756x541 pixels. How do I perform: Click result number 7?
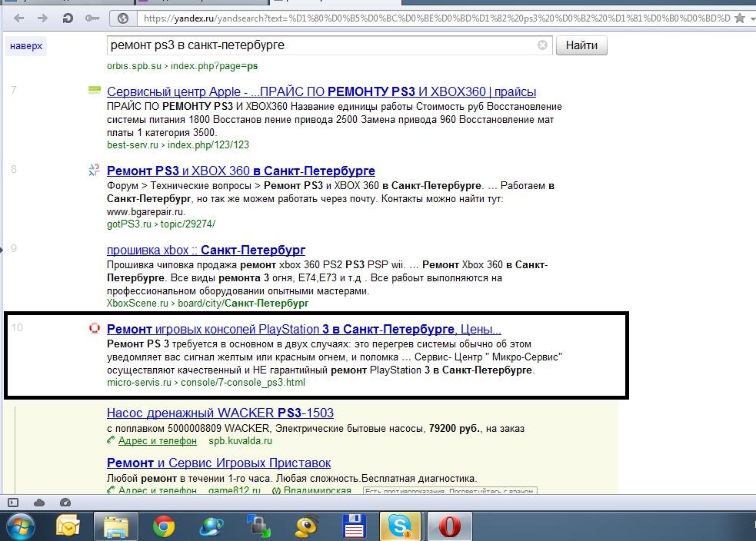(x=14, y=90)
